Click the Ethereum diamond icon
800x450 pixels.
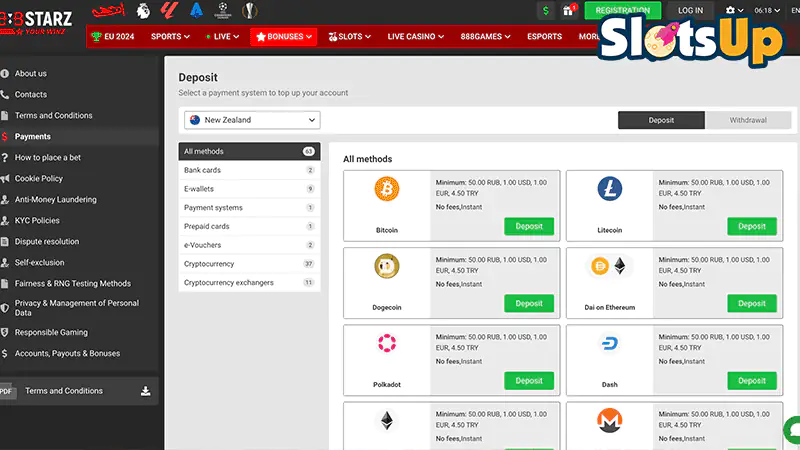[x=387, y=420]
